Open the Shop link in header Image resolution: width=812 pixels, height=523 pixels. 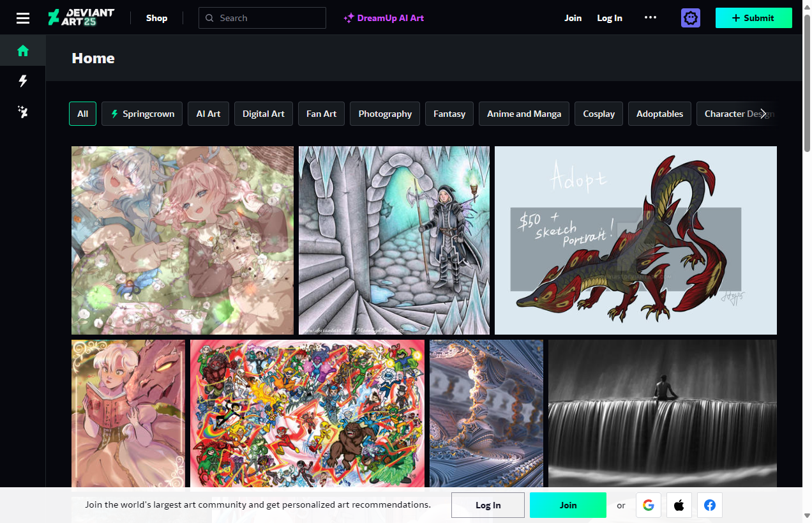[x=156, y=18]
